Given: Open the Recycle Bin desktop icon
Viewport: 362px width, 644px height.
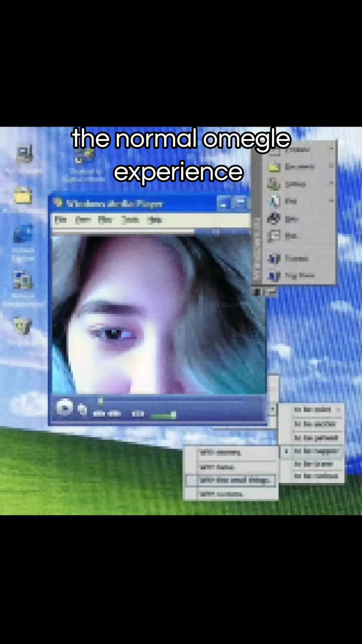Looking at the screenshot, I should [x=23, y=325].
